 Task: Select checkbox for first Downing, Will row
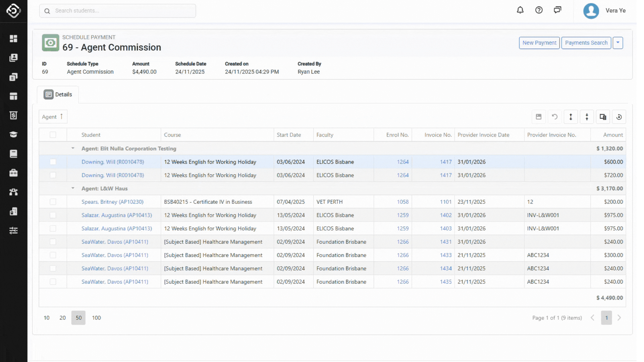click(53, 162)
